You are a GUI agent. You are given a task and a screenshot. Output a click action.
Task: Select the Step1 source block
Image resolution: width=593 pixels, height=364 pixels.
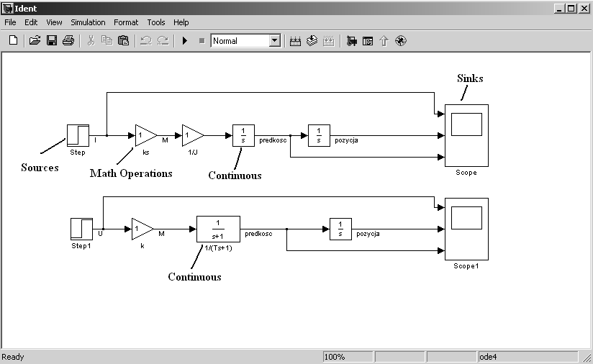[x=81, y=229]
